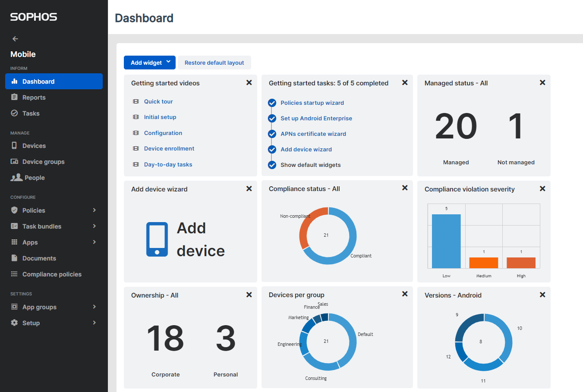
Task: Click the Devices phone icon in sidebar
Action: pos(14,146)
